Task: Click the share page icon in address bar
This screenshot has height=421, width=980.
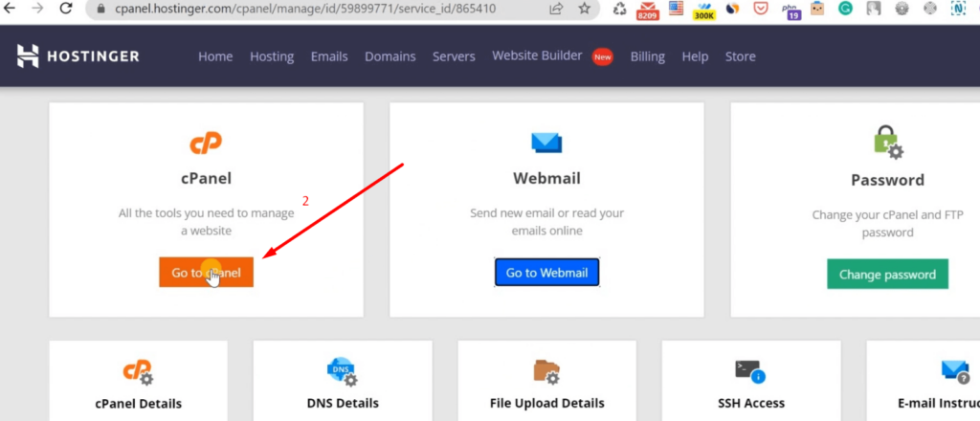Action: coord(556,9)
